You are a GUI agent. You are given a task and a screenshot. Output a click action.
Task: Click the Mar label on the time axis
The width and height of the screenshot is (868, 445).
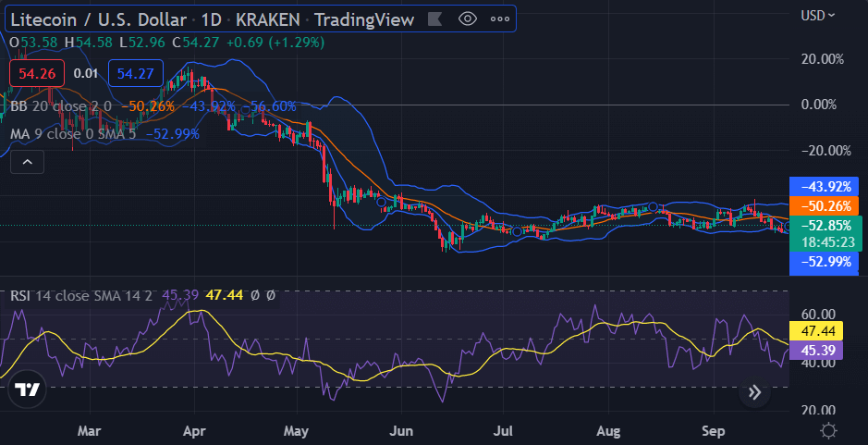[x=91, y=430]
